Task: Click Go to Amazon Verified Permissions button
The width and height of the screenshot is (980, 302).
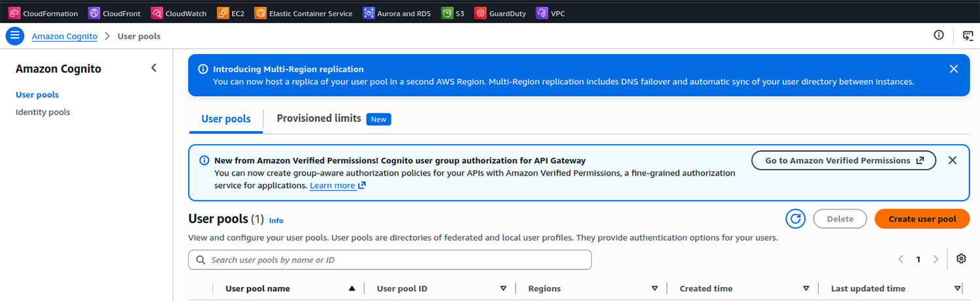Action: [x=843, y=160]
